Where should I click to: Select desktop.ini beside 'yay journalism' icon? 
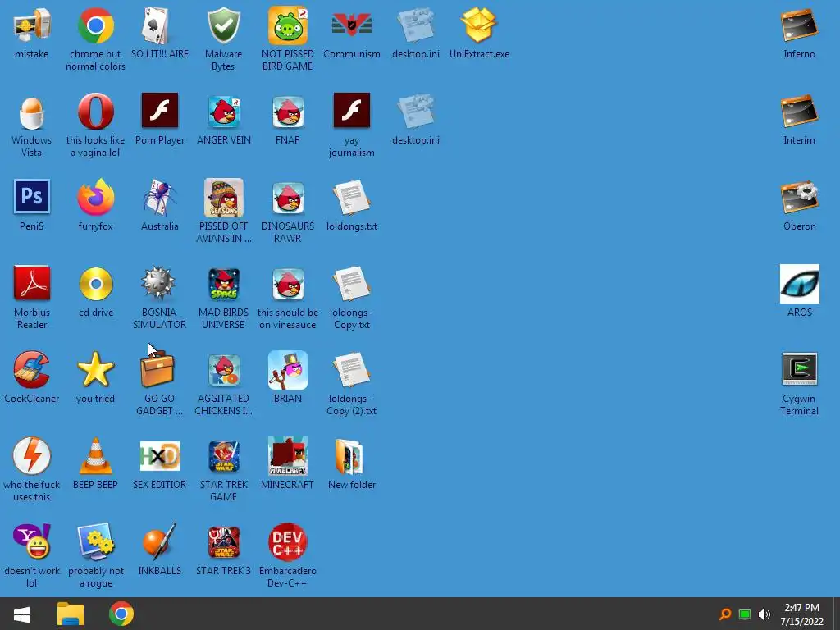pyautogui.click(x=416, y=112)
